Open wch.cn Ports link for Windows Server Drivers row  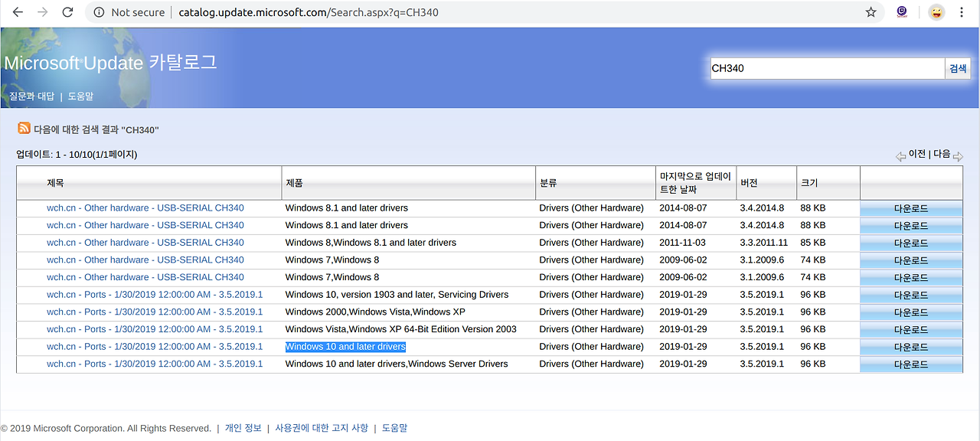pyautogui.click(x=155, y=364)
